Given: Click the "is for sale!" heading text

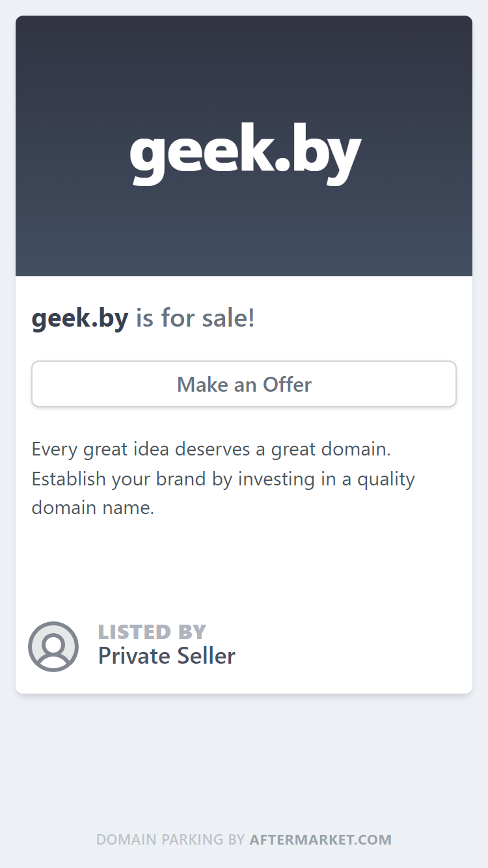Looking at the screenshot, I should (195, 319).
